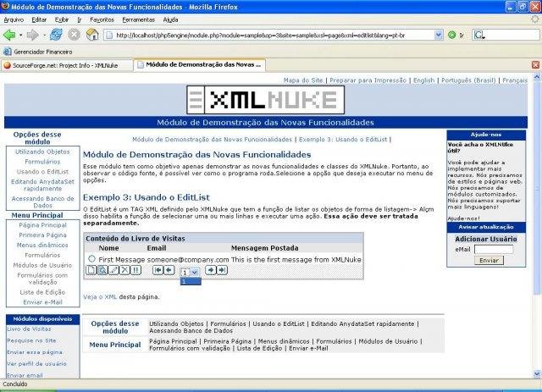This screenshot has width=542, height=392.
Task: Go to last page of EditList
Action: point(222,270)
